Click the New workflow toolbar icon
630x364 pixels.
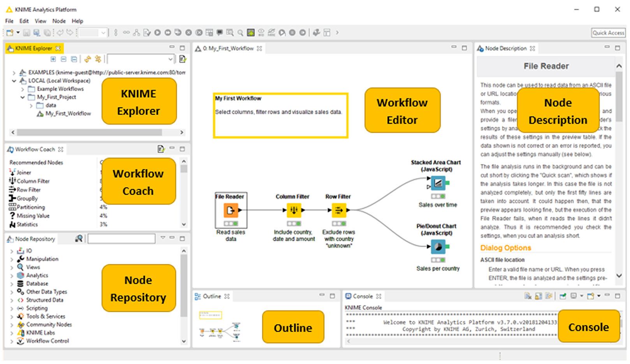[10, 33]
